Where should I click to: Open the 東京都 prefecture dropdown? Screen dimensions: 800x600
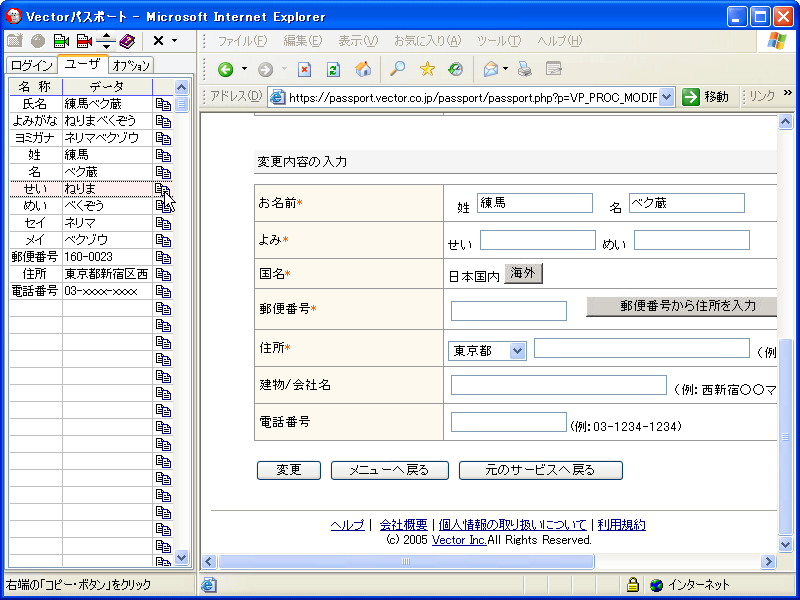click(487, 351)
